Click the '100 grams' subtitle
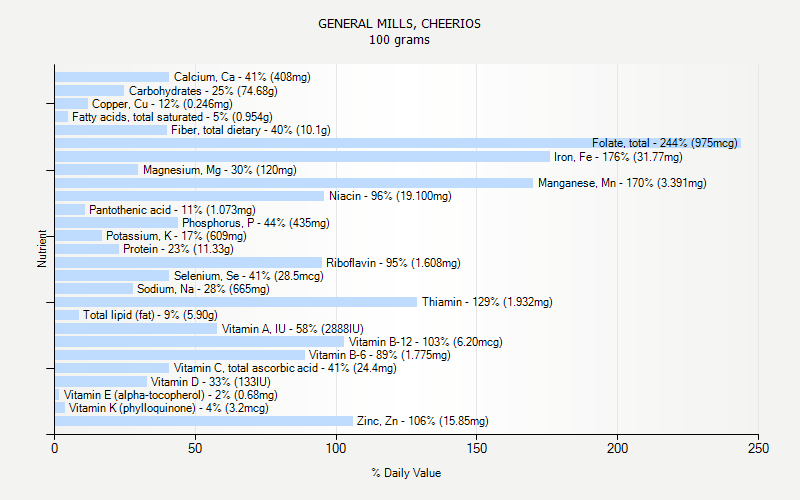800x500 pixels. [x=399, y=40]
